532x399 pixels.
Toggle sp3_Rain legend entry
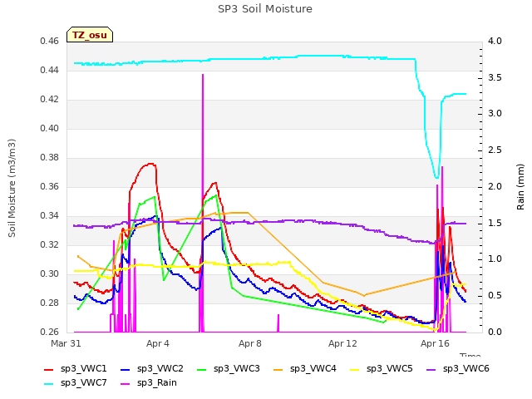(149, 383)
